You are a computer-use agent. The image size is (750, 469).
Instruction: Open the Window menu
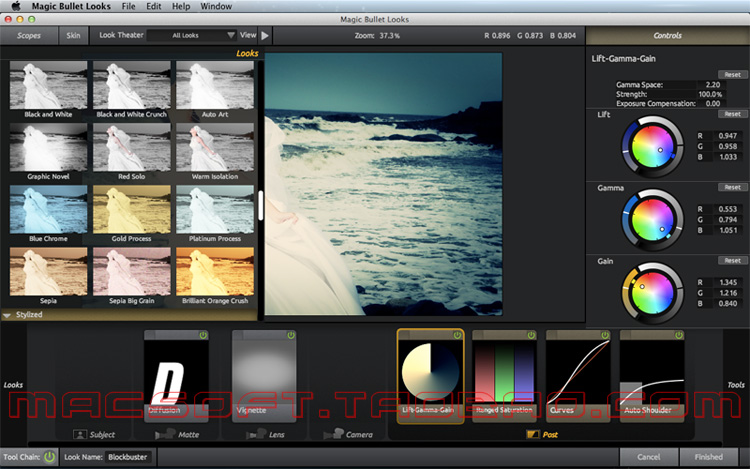(x=216, y=6)
